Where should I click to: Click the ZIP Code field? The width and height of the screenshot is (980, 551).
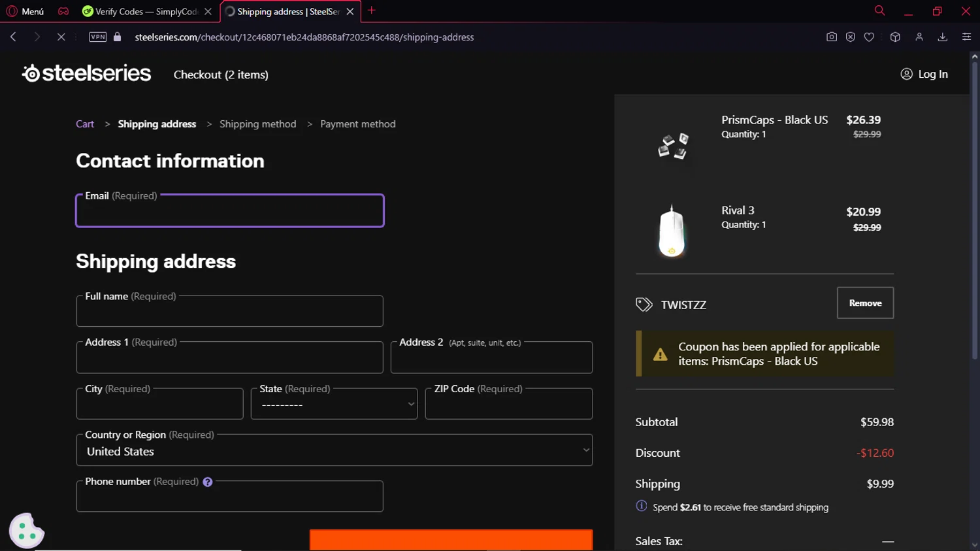(x=509, y=404)
